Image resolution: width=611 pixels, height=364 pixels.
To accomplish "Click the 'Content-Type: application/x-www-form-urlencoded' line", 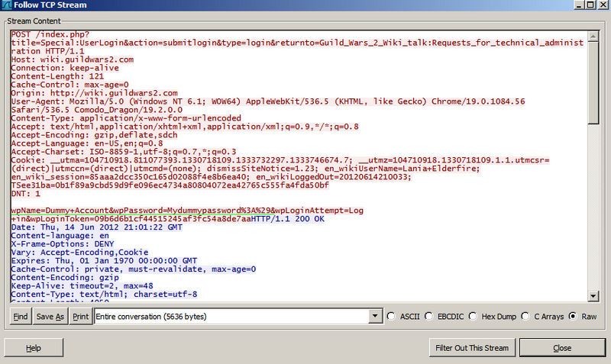I will click(126, 118).
